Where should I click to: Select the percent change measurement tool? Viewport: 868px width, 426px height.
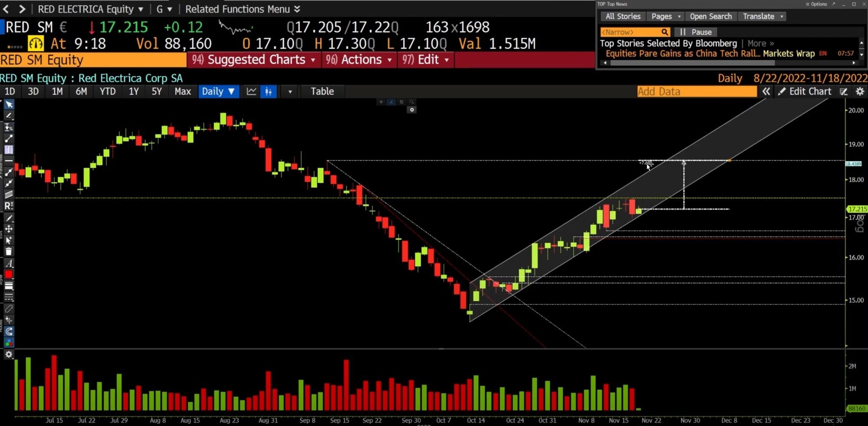click(9, 127)
